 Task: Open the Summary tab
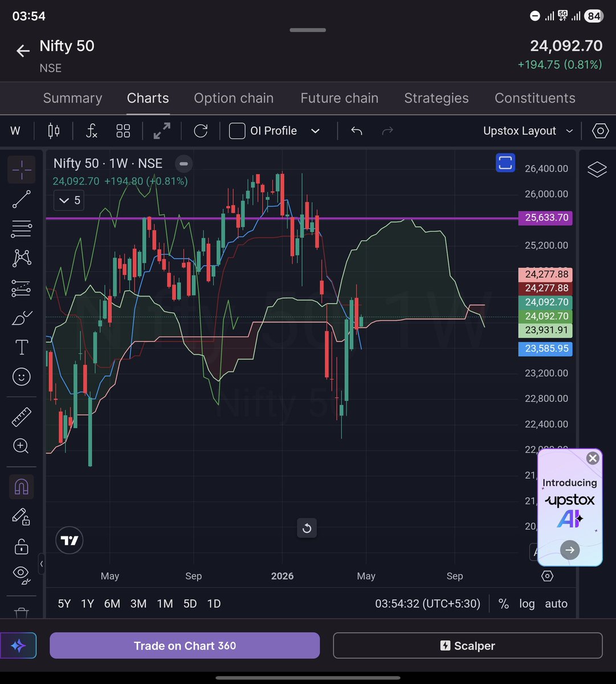click(x=73, y=98)
